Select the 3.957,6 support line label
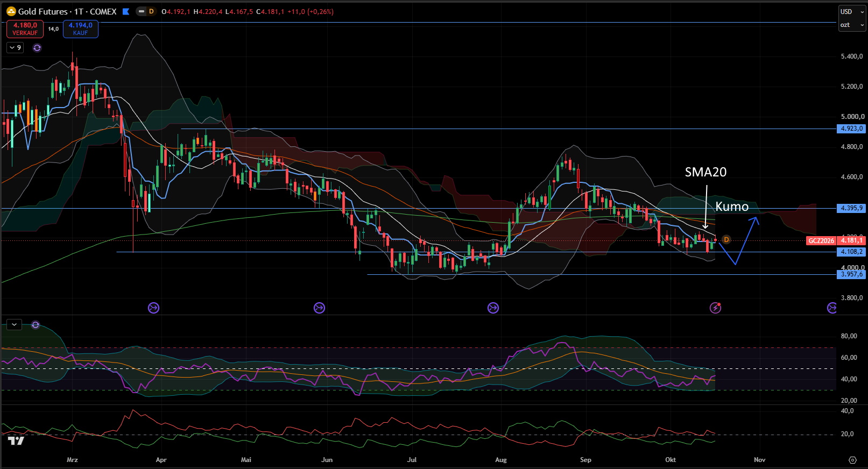 (852, 274)
